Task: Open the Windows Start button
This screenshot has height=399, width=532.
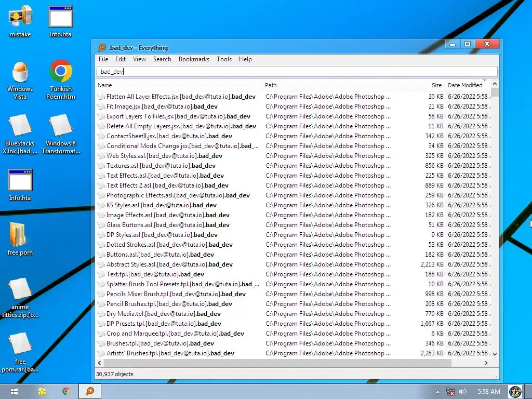Action: 14,392
